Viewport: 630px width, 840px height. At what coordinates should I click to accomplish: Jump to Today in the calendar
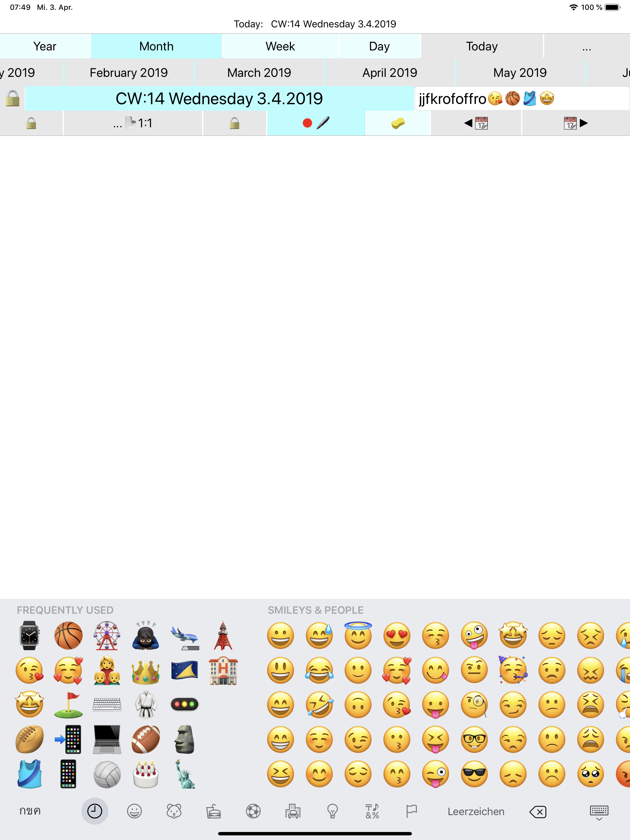[482, 46]
